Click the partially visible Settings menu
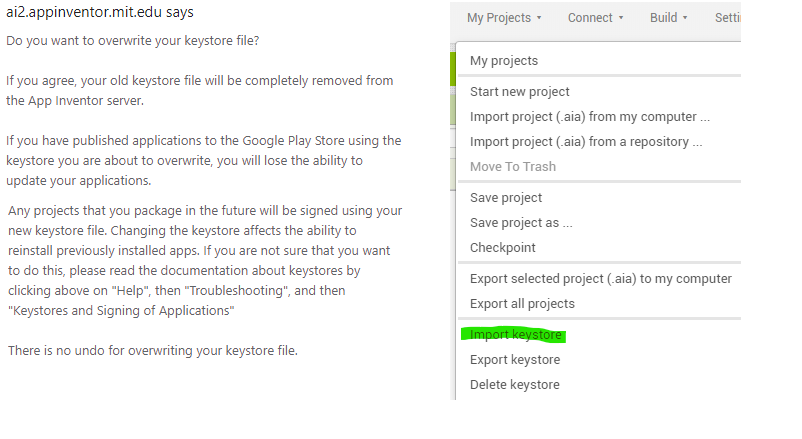The width and height of the screenshot is (802, 439). 727,18
